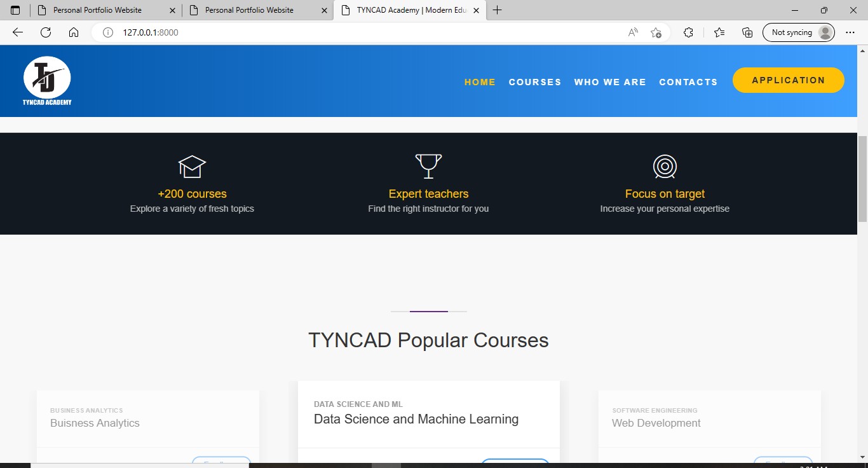
Task: Open WHO WE ARE nav item
Action: [x=609, y=82]
